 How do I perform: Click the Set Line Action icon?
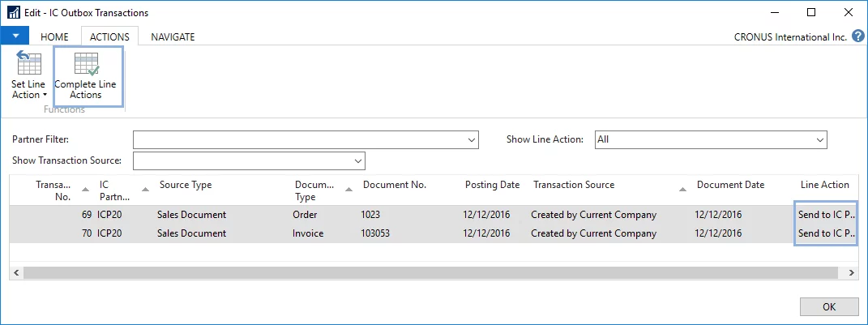[x=28, y=63]
